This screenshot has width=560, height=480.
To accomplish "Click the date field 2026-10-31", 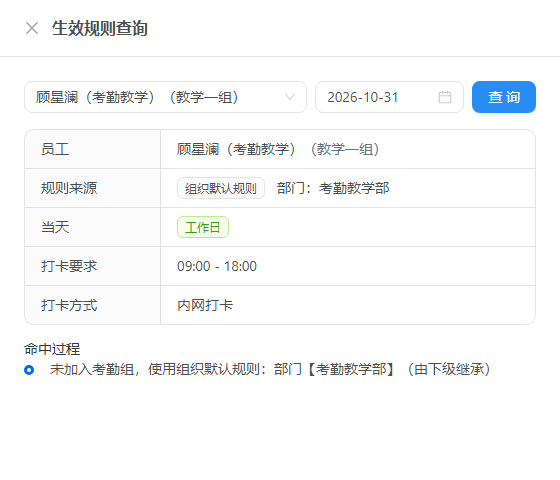I will [x=389, y=97].
